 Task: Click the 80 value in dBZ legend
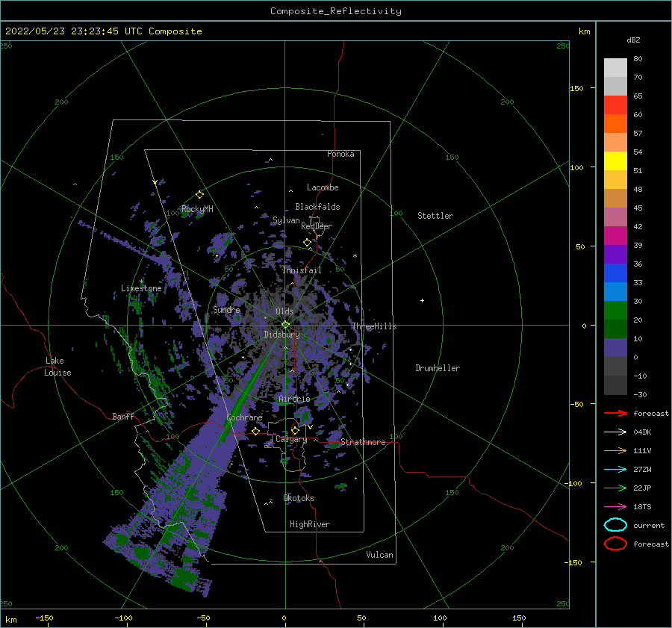click(x=638, y=59)
